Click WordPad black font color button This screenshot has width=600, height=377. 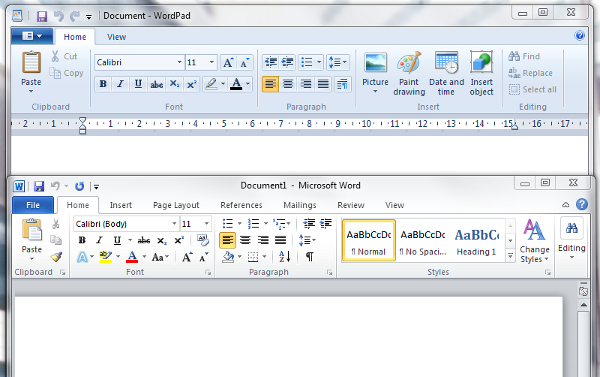(x=236, y=84)
